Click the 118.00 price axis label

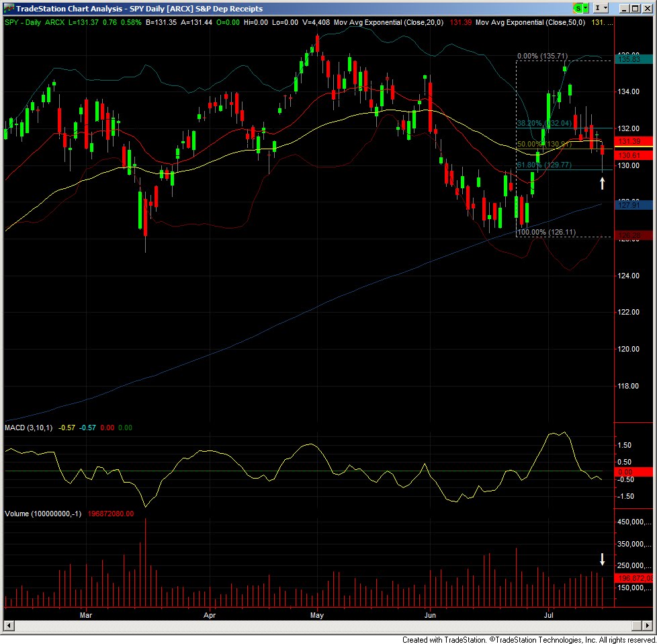tap(629, 386)
